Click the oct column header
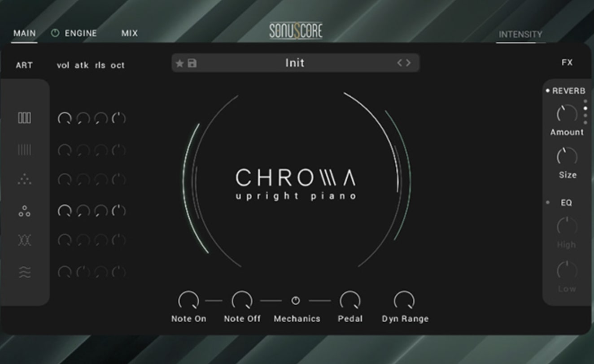 pyautogui.click(x=118, y=65)
